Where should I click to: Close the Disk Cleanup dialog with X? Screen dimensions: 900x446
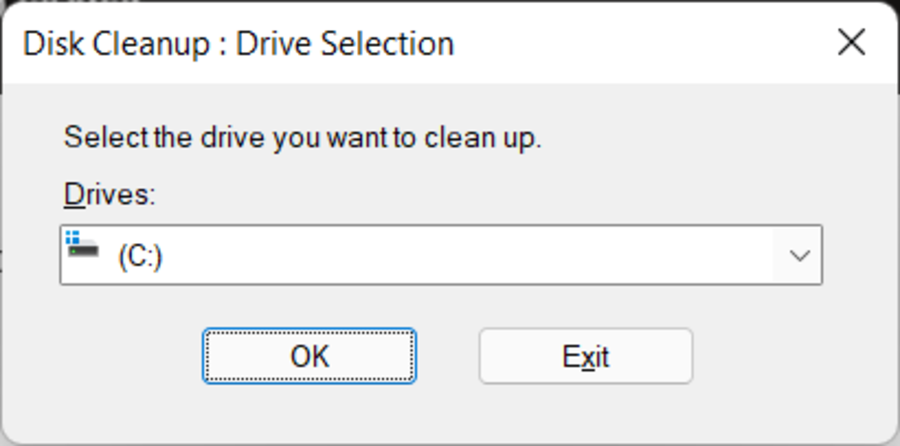(851, 43)
